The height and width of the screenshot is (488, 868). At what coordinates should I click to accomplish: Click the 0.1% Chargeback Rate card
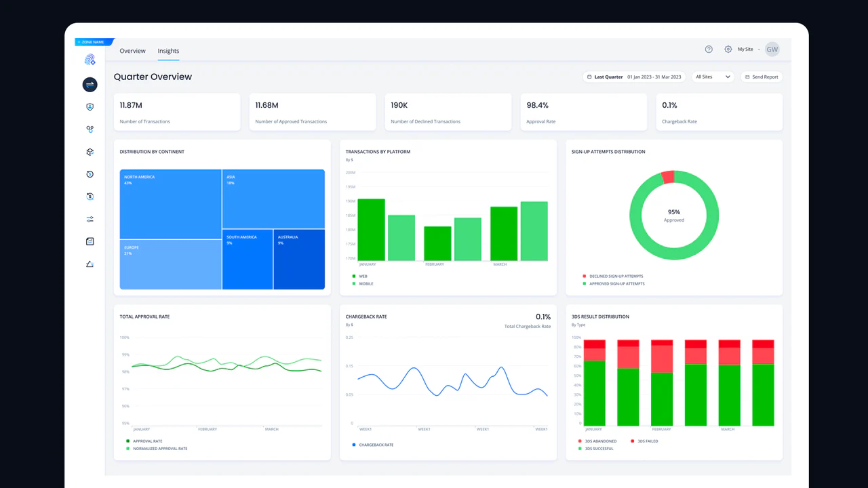tap(719, 112)
